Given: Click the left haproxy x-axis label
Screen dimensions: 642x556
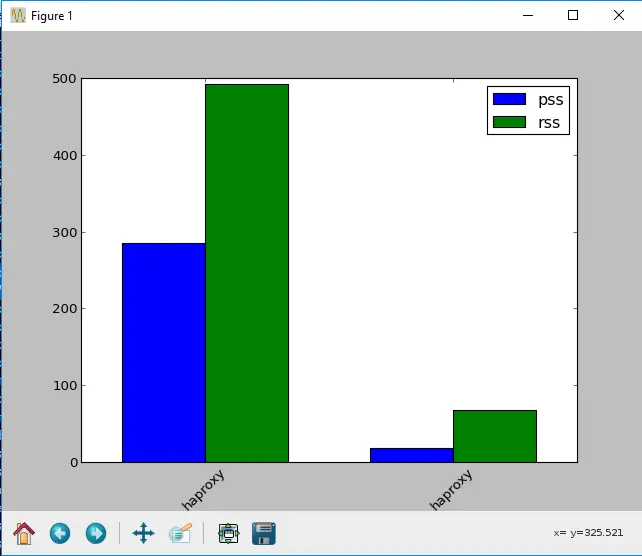Looking at the screenshot, I should [204, 489].
